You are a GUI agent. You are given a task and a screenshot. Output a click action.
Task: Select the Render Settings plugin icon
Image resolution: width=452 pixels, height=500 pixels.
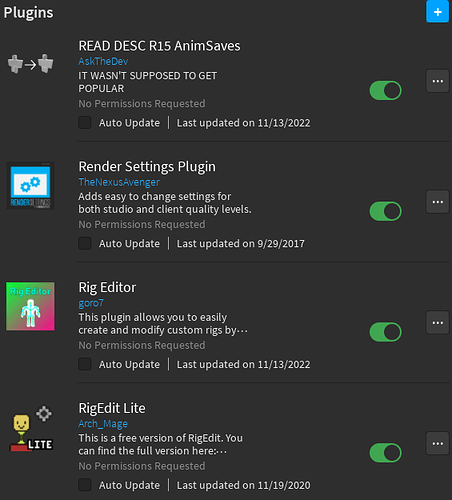point(30,186)
